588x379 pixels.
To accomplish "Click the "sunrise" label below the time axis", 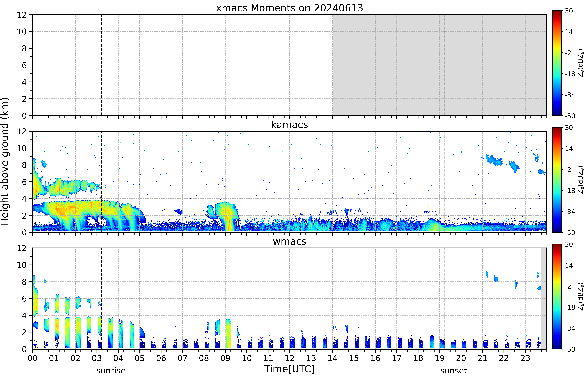I will click(x=111, y=371).
